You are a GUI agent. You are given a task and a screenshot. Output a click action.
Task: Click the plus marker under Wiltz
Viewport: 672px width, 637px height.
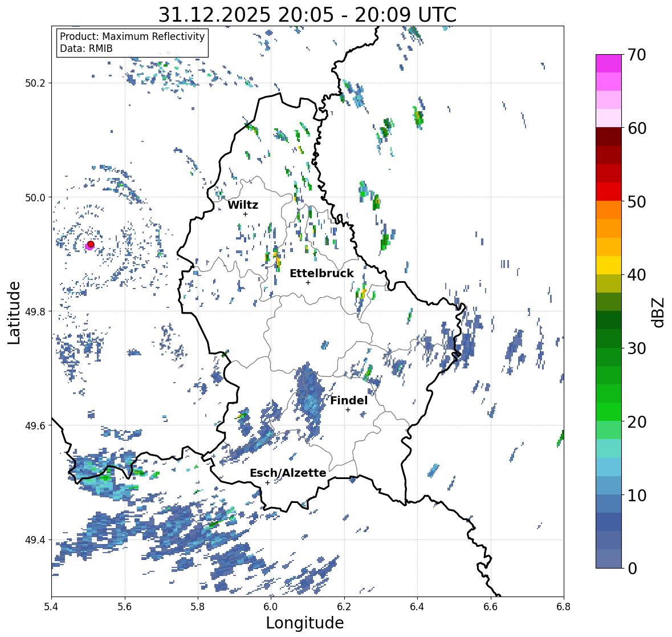pos(245,214)
